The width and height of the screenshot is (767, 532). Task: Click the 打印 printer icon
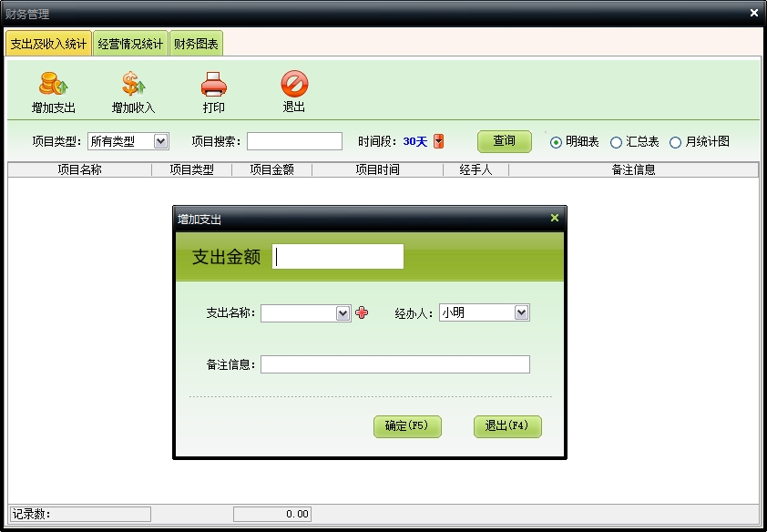click(214, 85)
